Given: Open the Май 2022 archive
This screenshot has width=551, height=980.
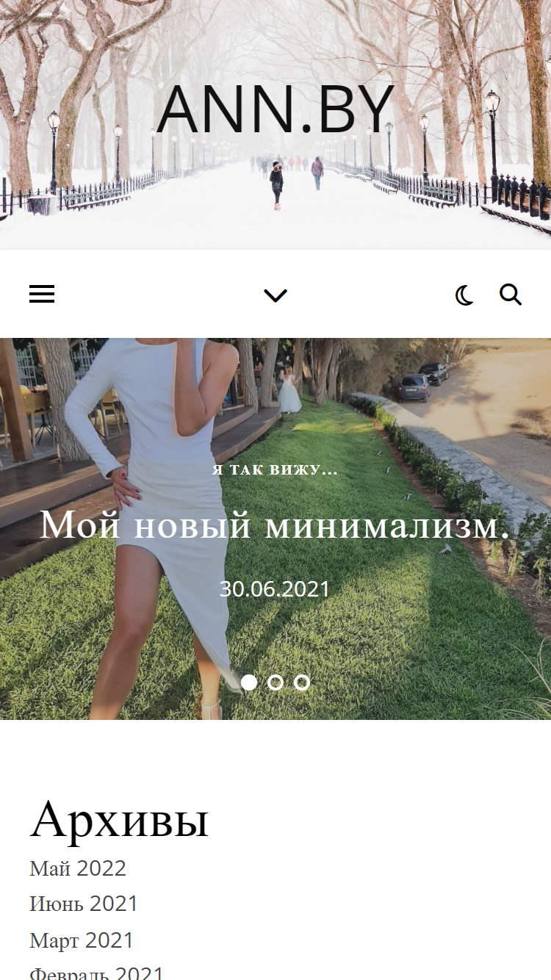Looking at the screenshot, I should (x=78, y=868).
